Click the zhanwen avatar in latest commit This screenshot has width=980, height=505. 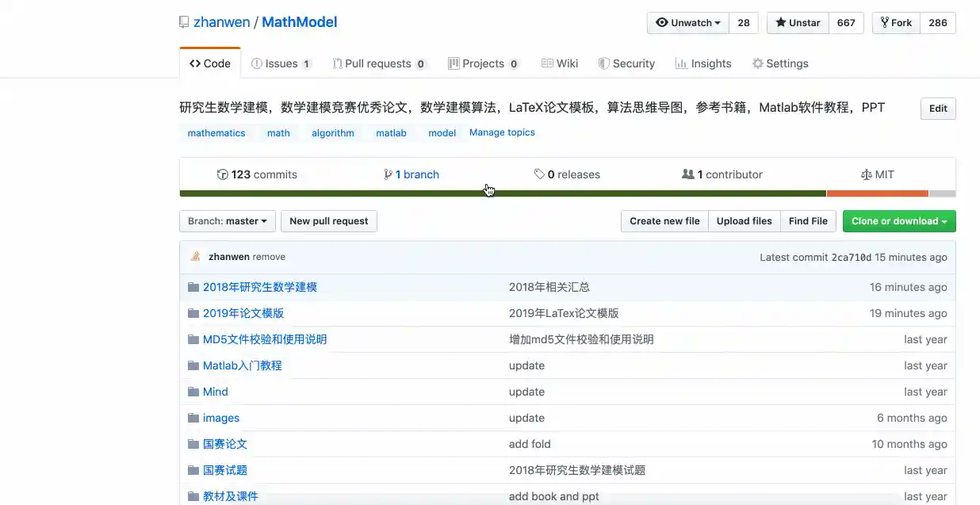click(195, 256)
